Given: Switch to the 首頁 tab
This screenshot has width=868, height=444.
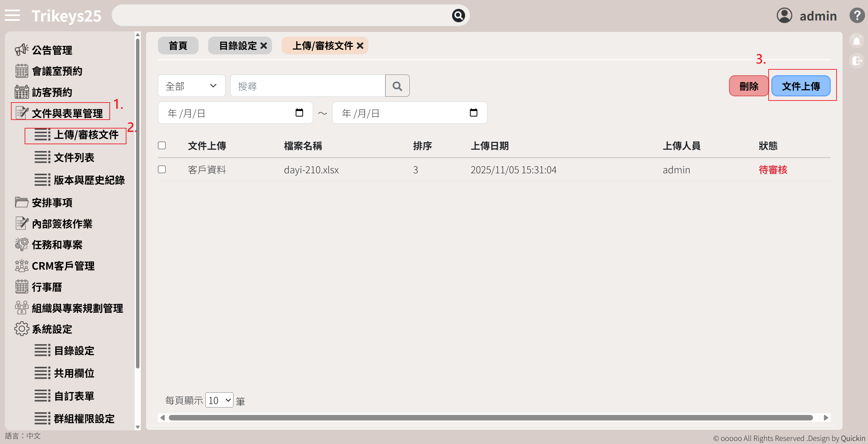Looking at the screenshot, I should (x=178, y=46).
